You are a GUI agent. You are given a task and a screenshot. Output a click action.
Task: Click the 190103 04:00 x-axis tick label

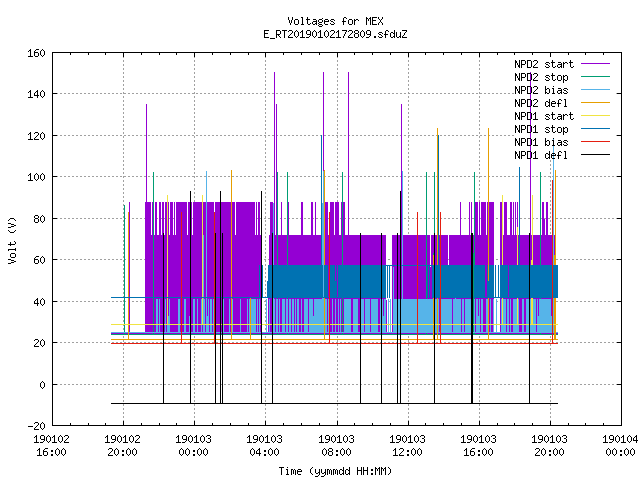(264, 446)
